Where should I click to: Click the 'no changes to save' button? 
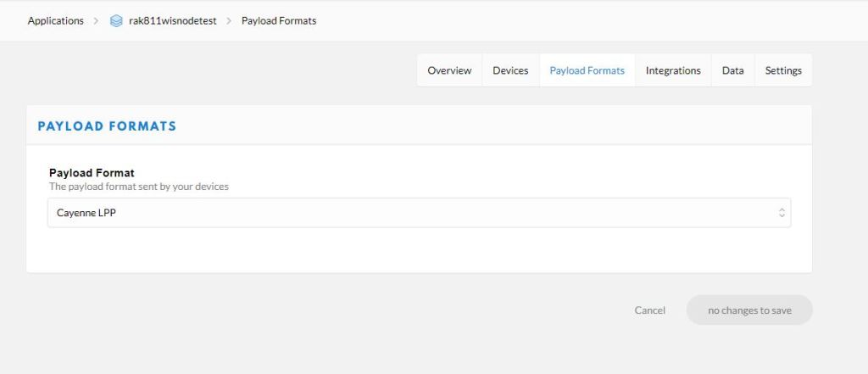(749, 310)
